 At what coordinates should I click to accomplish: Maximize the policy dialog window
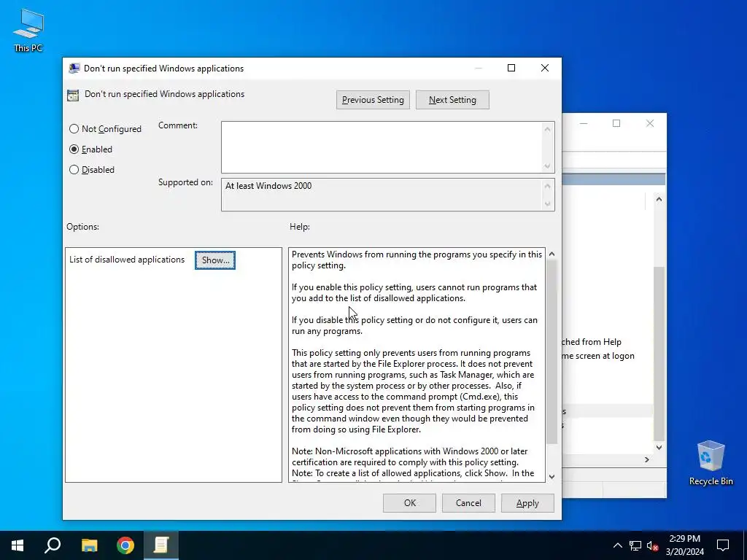511,68
